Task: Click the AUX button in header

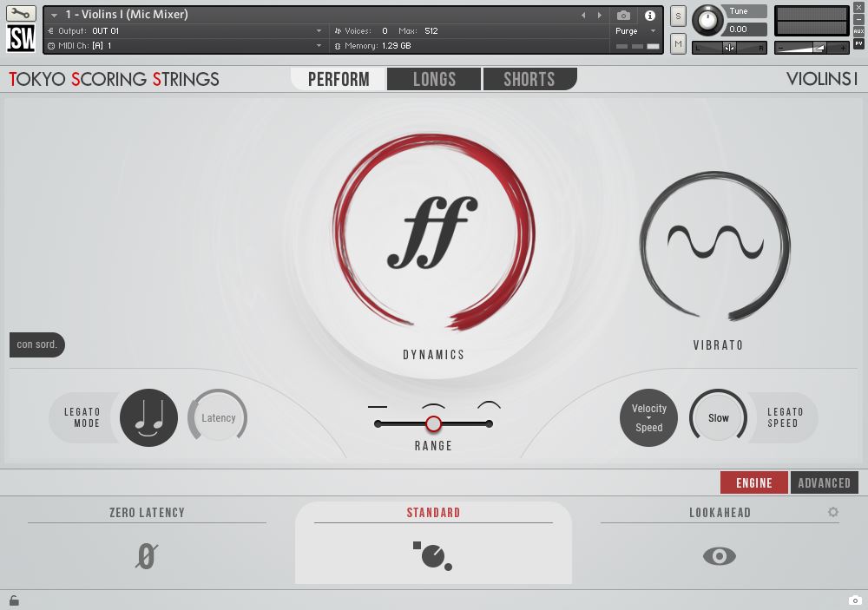Action: point(858,31)
